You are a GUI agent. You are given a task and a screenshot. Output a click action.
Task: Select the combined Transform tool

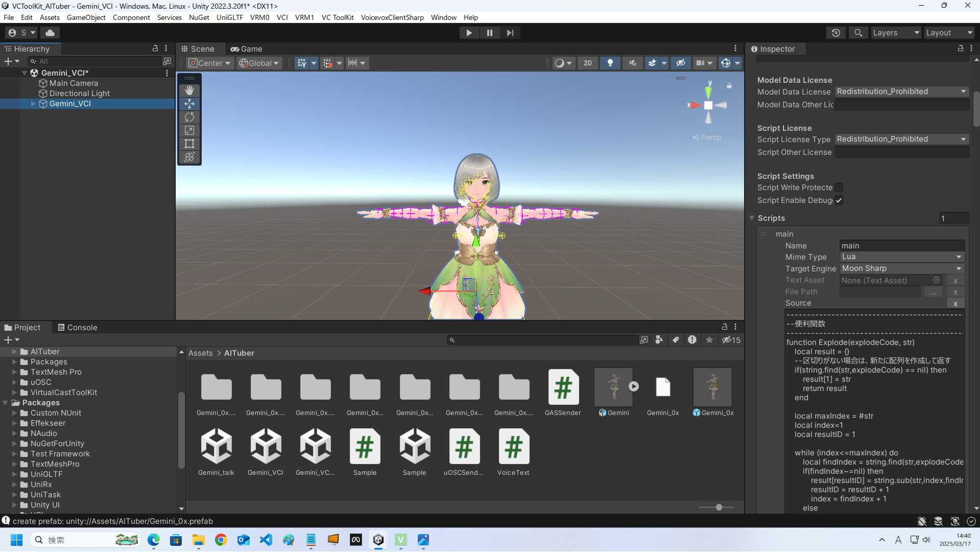click(x=189, y=157)
